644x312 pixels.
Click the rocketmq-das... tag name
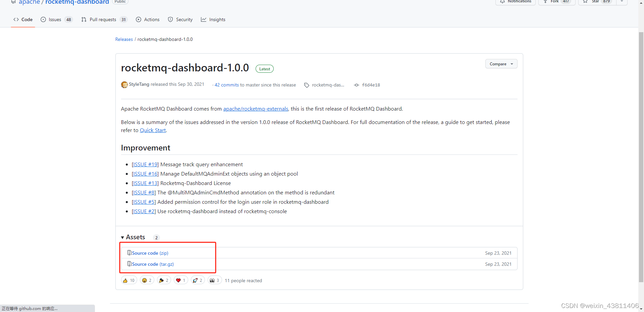[x=328, y=85]
